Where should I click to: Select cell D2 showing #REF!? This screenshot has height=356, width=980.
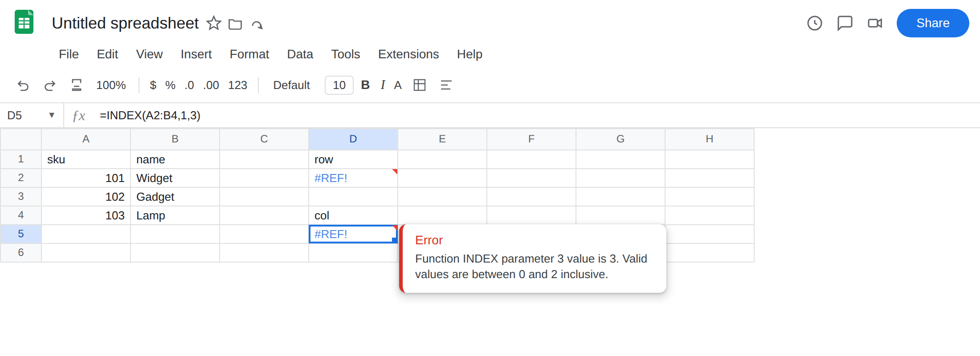click(x=353, y=178)
